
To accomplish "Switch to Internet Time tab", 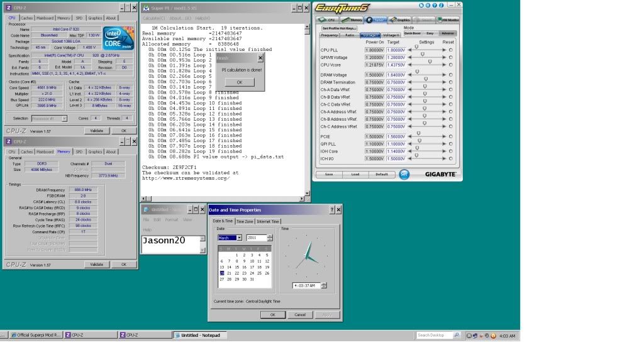I will 268,222.
